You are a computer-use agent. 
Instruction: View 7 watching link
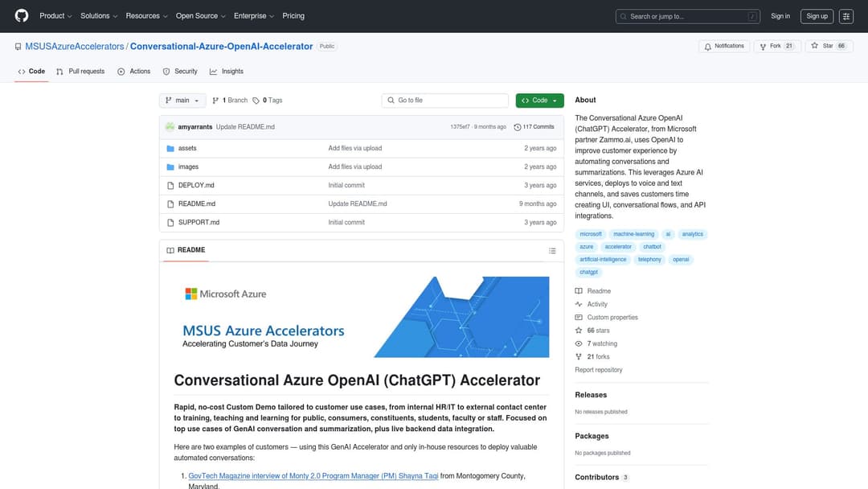(596, 344)
